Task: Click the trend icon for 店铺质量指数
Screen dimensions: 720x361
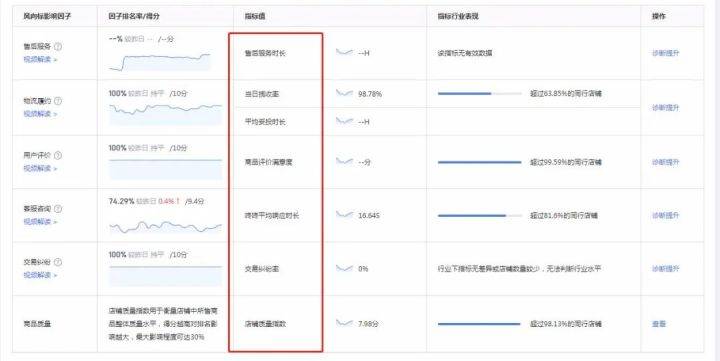Action: point(344,323)
